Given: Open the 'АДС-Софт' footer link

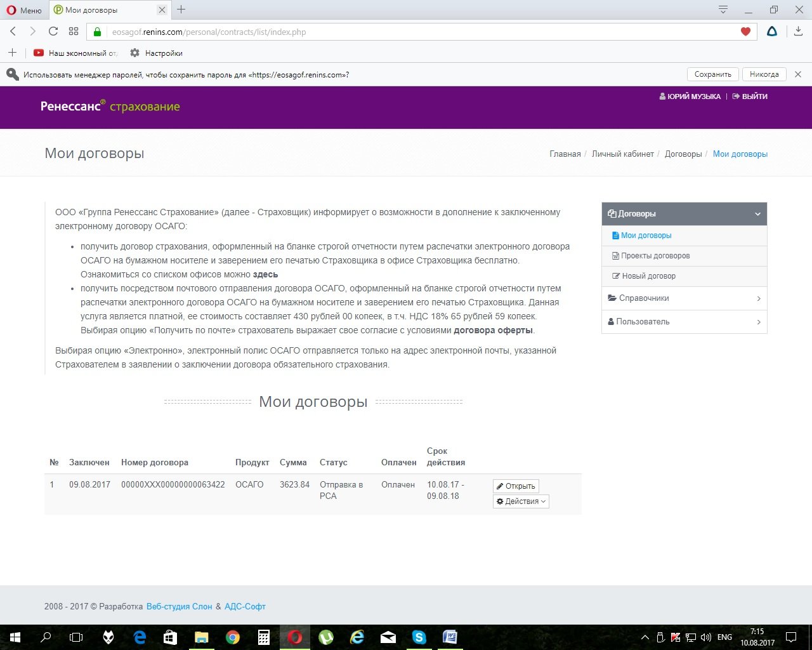Looking at the screenshot, I should (x=245, y=606).
